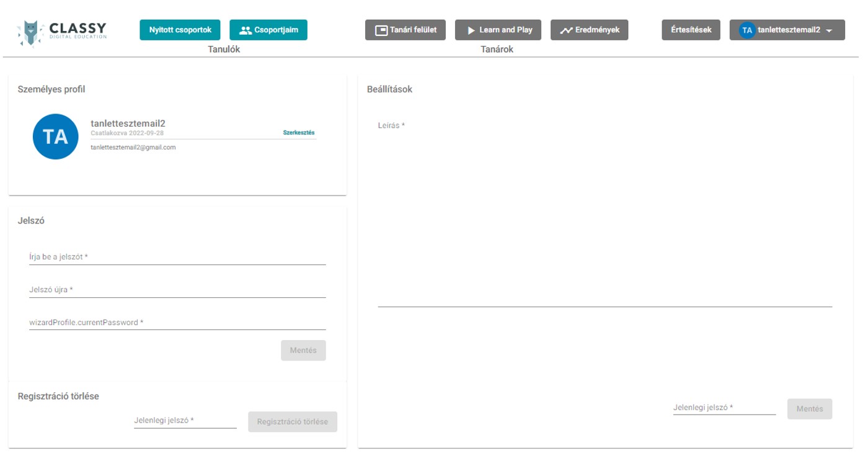
Task: Focus the wizardProfile.currentPassword field
Action: (177, 323)
